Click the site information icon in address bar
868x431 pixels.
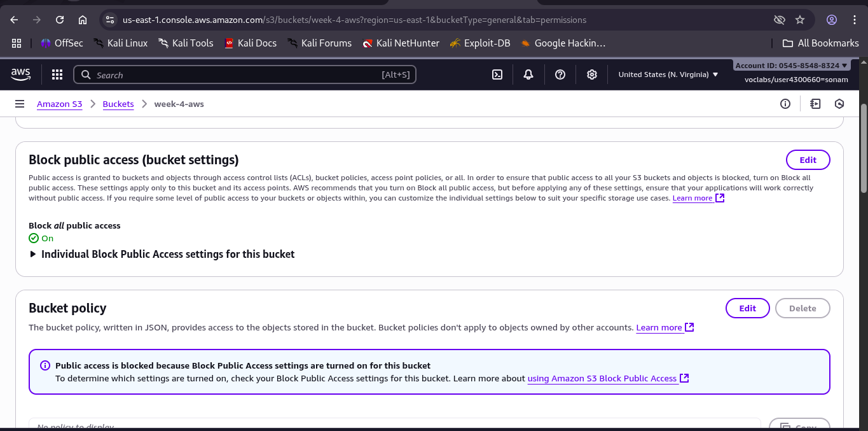tap(110, 20)
